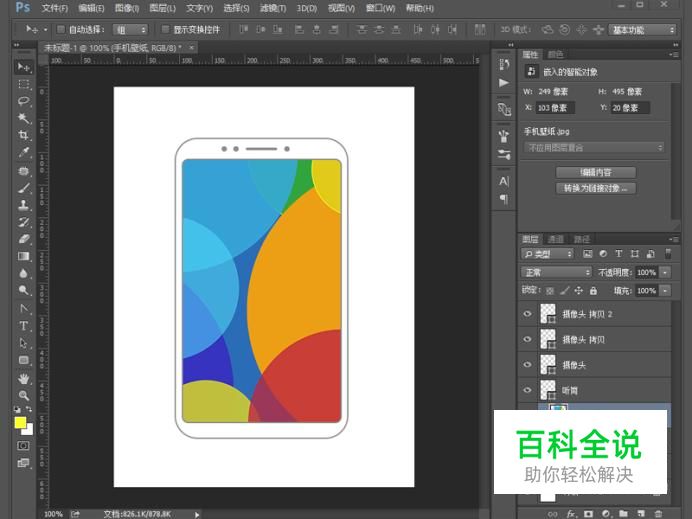This screenshot has width=692, height=519.
Task: Select the Crop tool
Action: 23,135
